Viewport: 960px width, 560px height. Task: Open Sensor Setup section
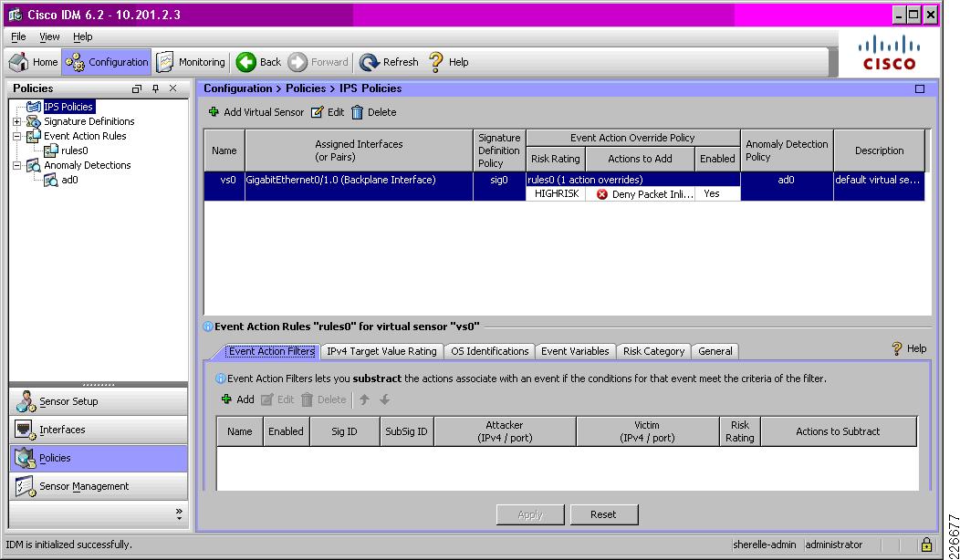tap(99, 401)
